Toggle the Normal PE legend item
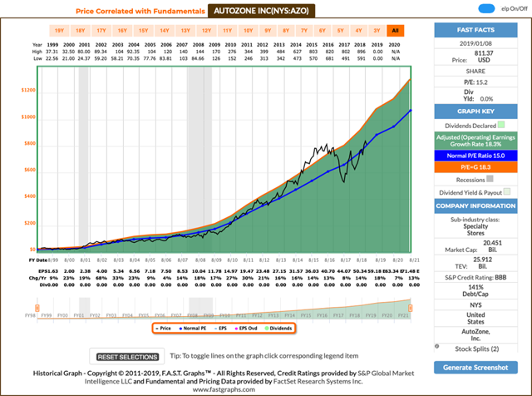This screenshot has height=396, width=532. (x=192, y=329)
